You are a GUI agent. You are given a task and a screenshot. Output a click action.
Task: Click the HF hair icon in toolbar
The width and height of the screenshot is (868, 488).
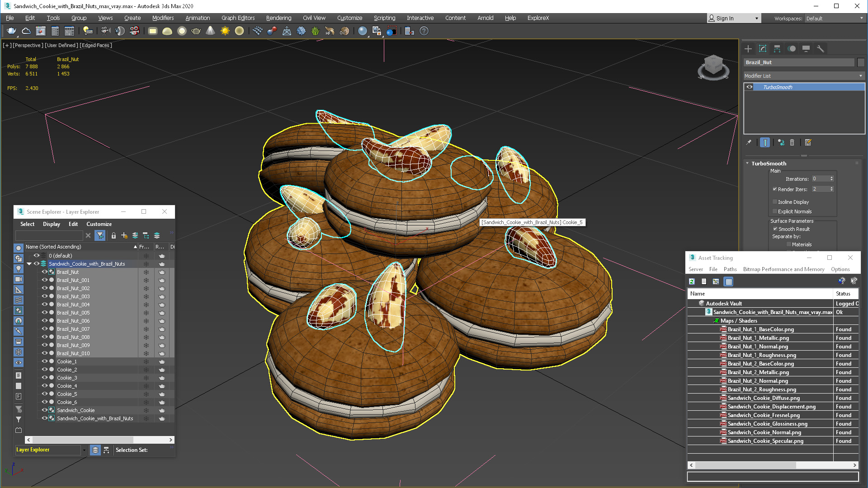(x=330, y=31)
